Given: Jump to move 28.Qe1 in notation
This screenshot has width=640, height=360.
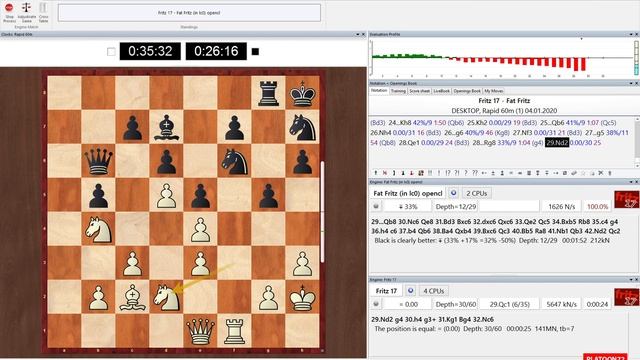Looking at the screenshot, I should tap(409, 143).
